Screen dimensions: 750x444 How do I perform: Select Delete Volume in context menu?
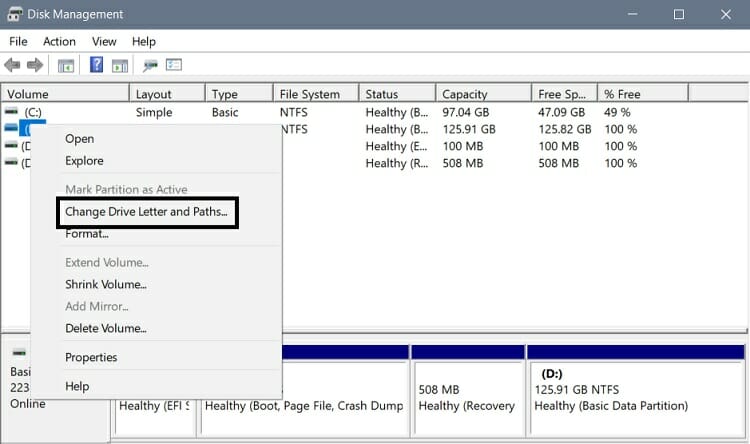pyautogui.click(x=105, y=328)
